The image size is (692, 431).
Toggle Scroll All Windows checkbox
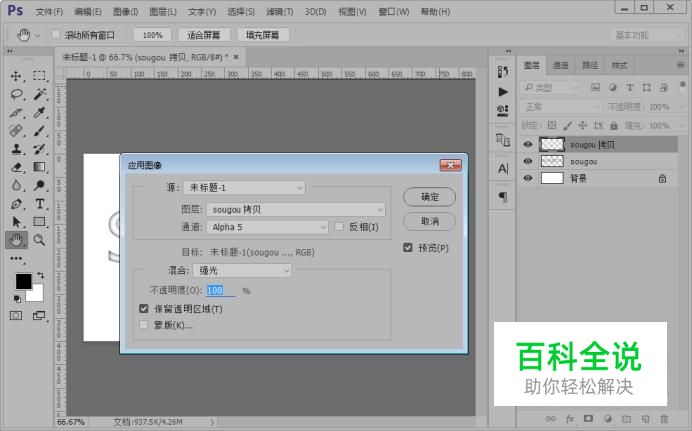(55, 34)
